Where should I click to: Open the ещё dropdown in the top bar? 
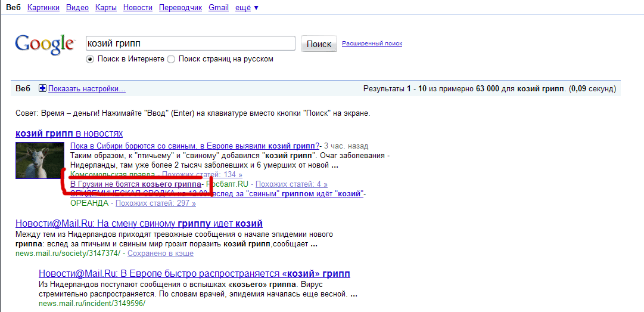coord(247,7)
